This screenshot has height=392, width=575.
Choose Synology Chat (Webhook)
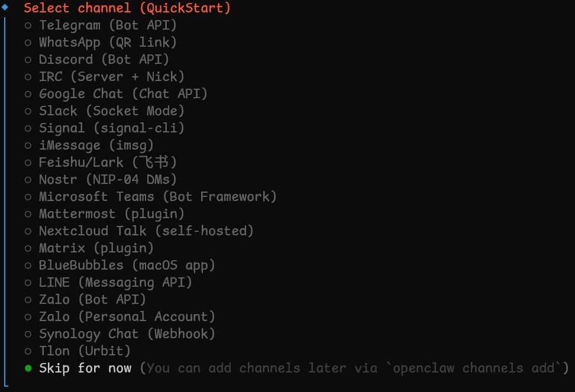[127, 334]
